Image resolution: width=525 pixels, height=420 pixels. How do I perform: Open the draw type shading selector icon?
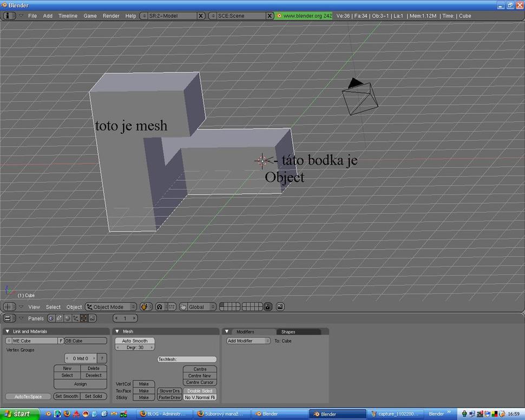pos(146,307)
